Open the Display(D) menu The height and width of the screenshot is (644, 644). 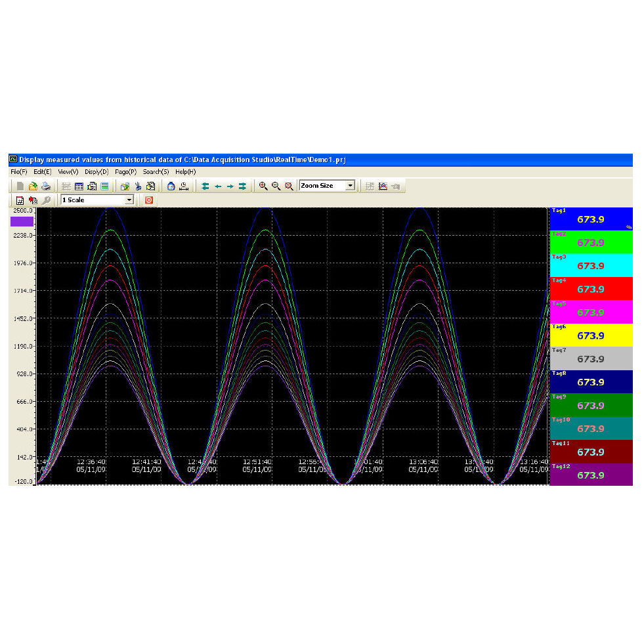[x=96, y=171]
